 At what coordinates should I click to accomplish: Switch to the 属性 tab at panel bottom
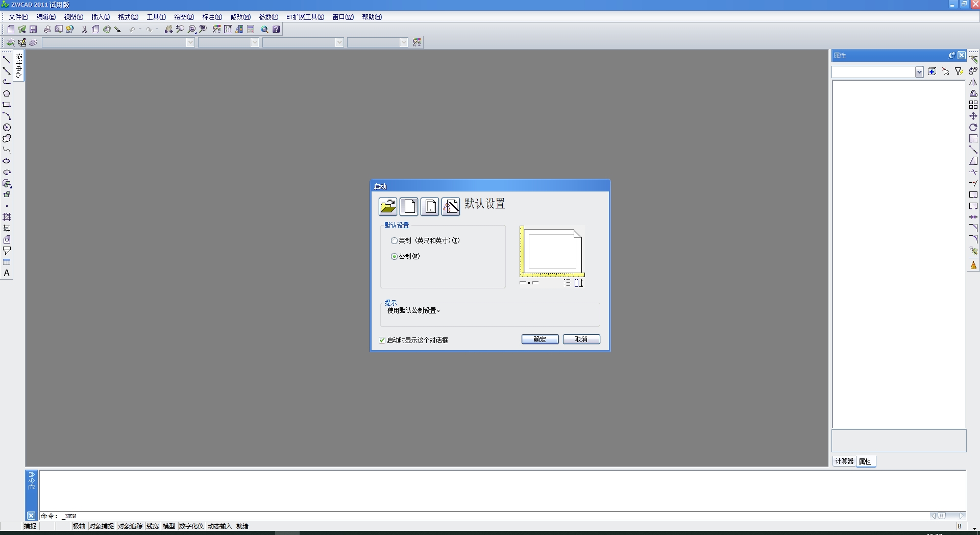(x=865, y=461)
